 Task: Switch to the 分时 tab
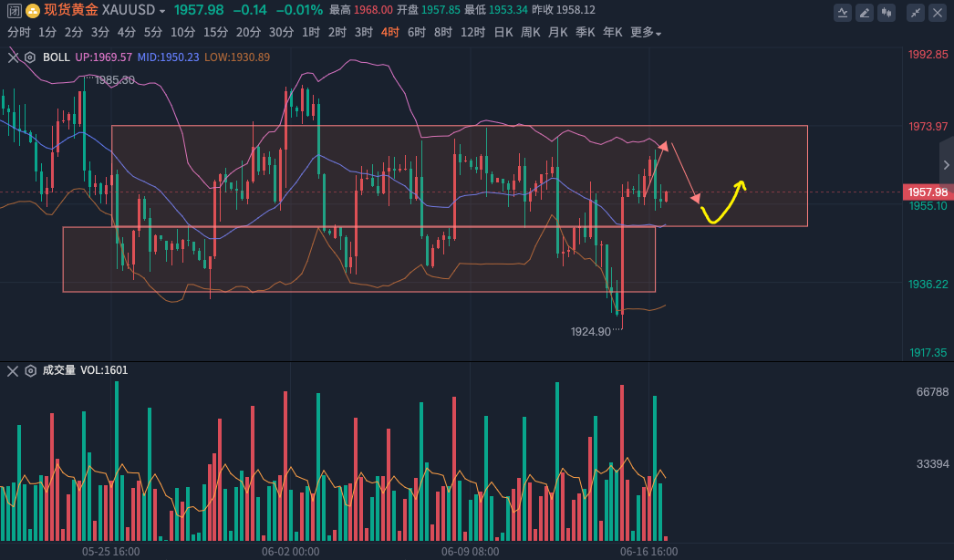(x=18, y=32)
